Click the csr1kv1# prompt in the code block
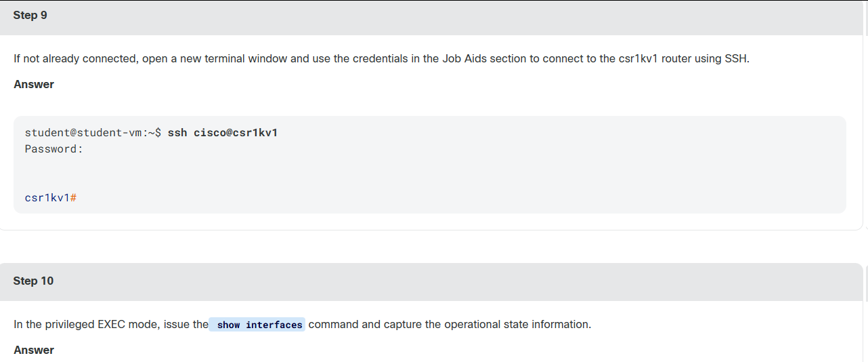Screen dimensions: 868x362 (51, 197)
